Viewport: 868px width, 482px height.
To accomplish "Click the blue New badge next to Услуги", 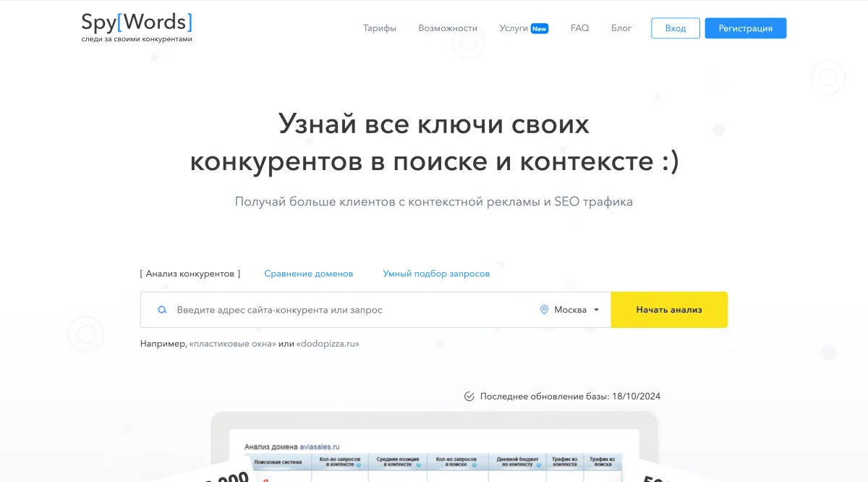I will (540, 29).
